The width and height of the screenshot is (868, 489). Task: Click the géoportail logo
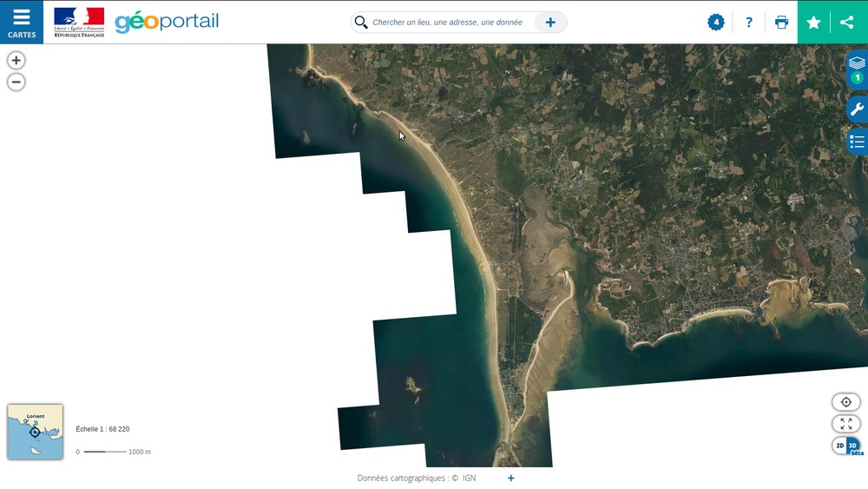(167, 23)
